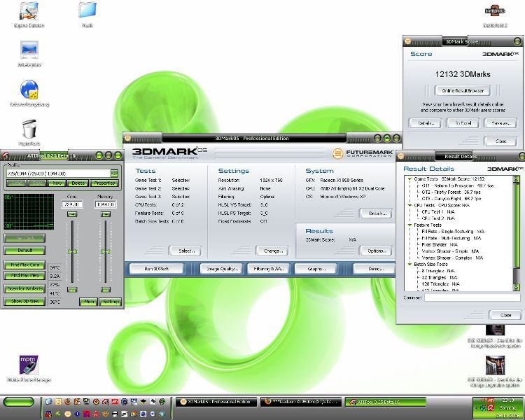Open the blue globe desktop icon
Screen dimensions: 525x420
pos(29,90)
